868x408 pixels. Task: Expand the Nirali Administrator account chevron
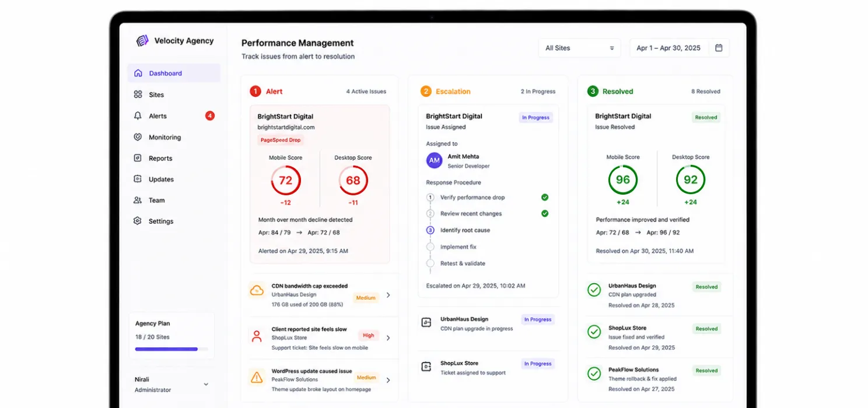(x=206, y=385)
